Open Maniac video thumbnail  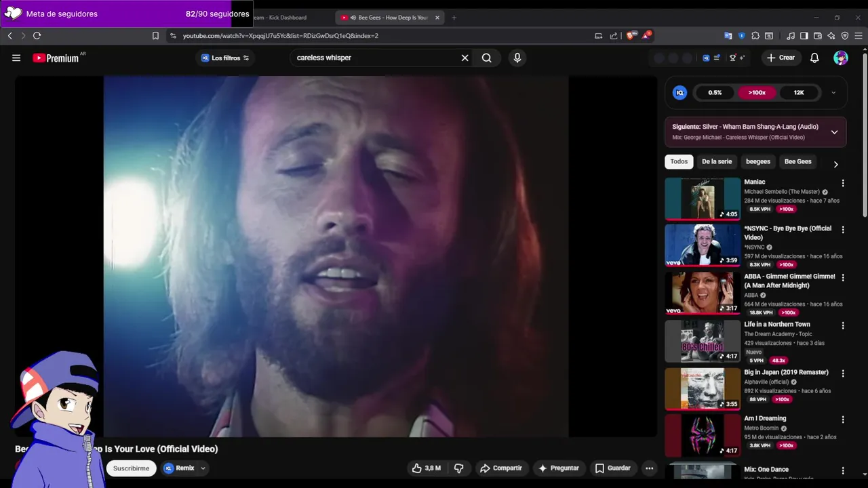click(x=703, y=199)
